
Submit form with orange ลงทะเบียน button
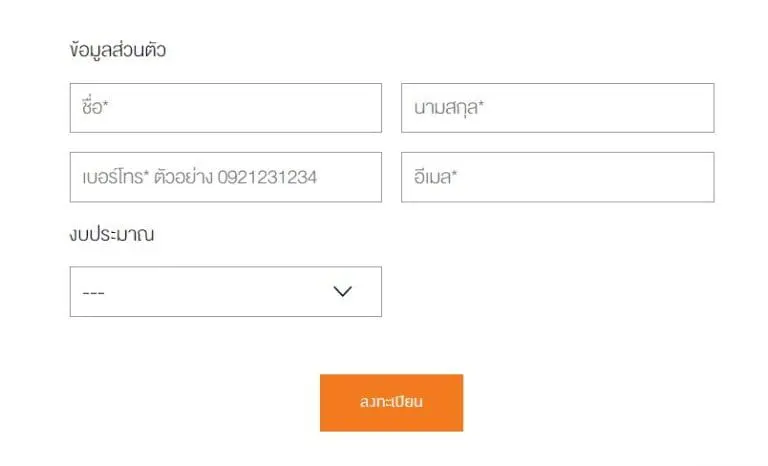(x=391, y=403)
